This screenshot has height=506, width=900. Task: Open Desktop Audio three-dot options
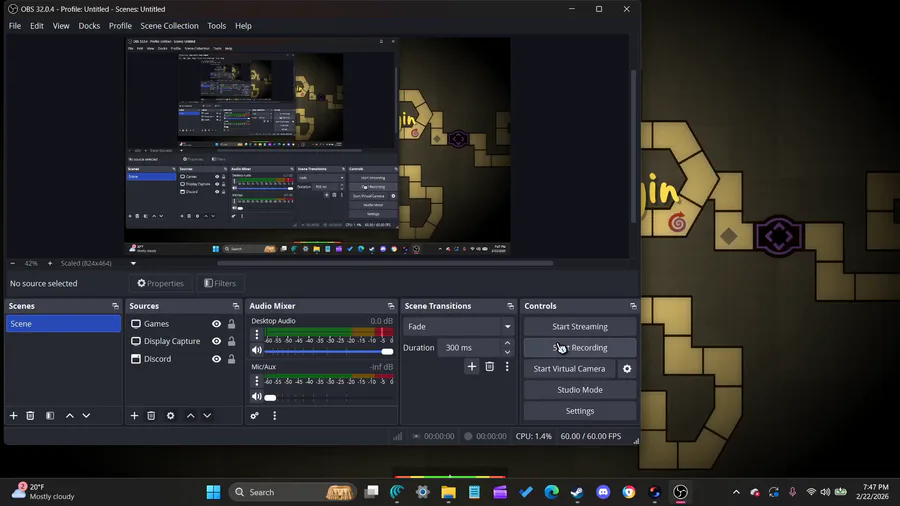[x=257, y=334]
